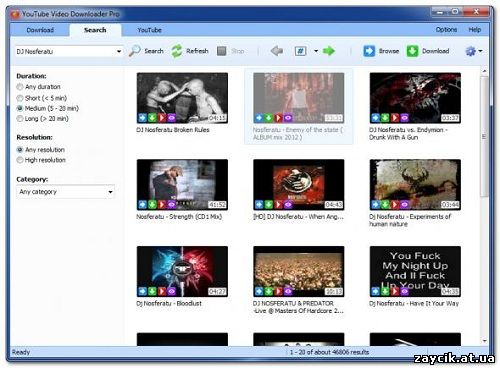Open the Help menu
The image size is (500, 368).
tap(475, 30)
